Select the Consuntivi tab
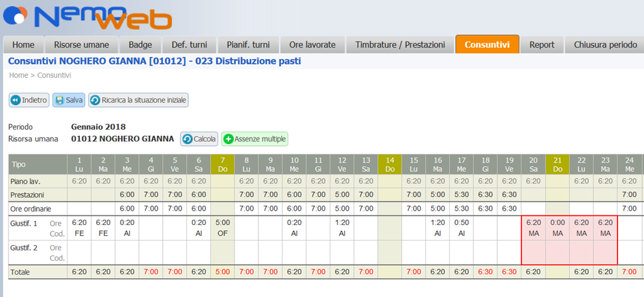644x297 pixels. [487, 44]
